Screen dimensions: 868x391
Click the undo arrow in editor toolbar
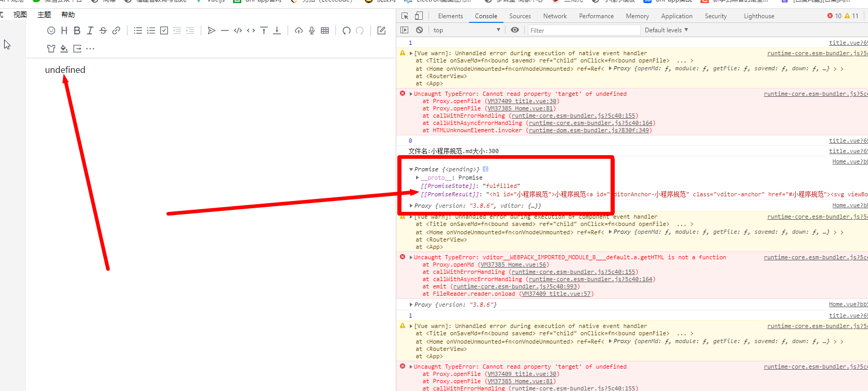[x=346, y=31]
